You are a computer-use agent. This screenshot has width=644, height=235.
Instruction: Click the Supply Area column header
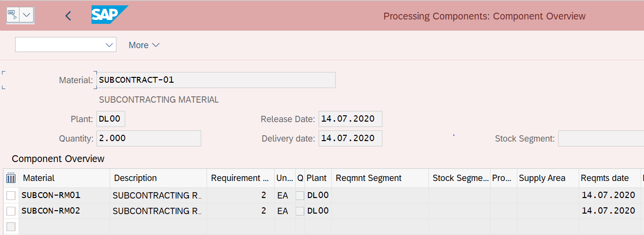pos(542,178)
